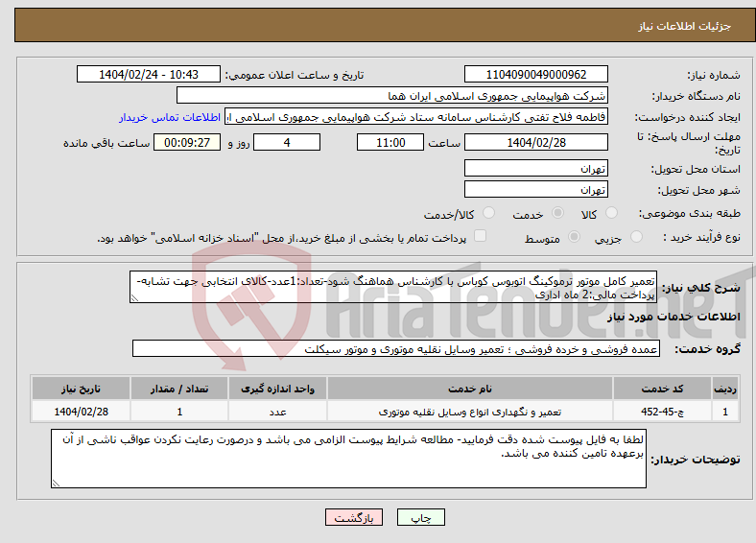Click the چاپ print button

[x=421, y=517]
